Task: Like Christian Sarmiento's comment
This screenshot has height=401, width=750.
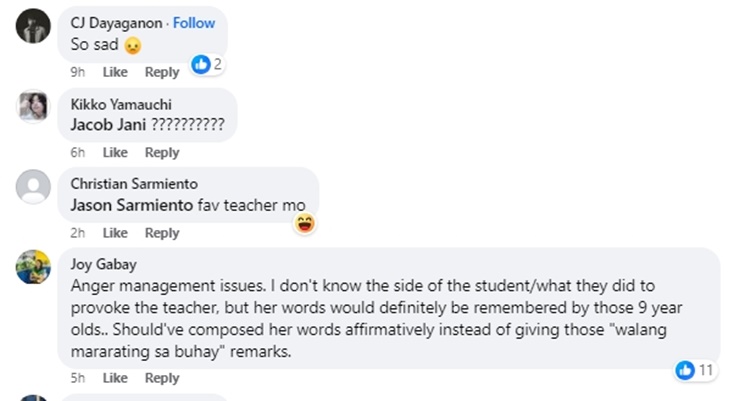Action: coord(115,233)
